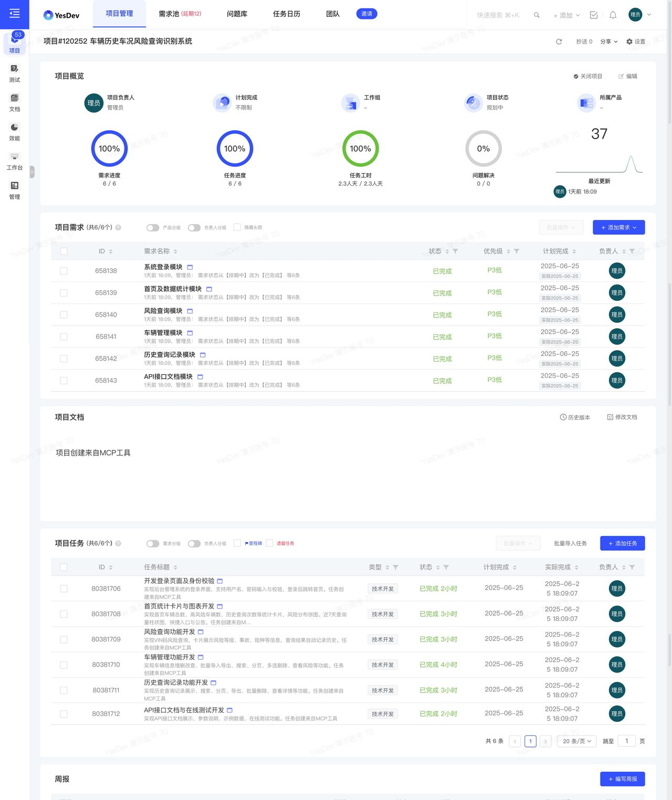The image size is (672, 800).
Task: Open the 工作台 sidebar icon
Action: [14, 161]
